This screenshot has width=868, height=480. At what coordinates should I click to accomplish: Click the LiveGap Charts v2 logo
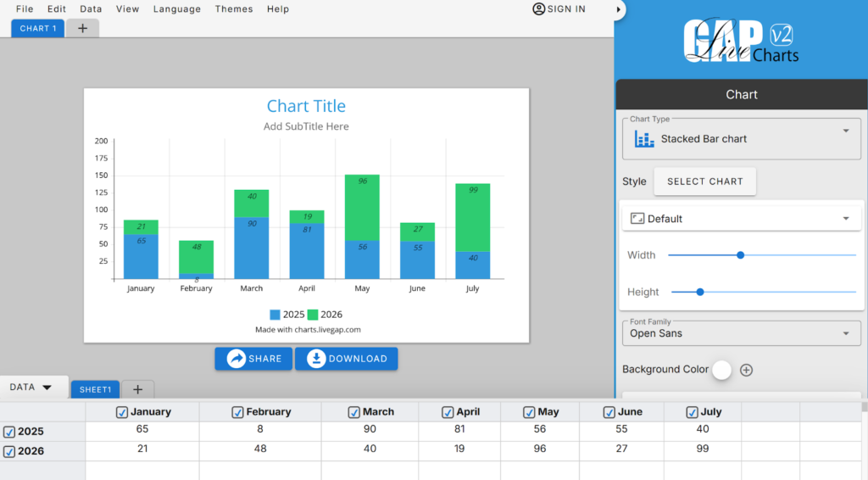741,41
